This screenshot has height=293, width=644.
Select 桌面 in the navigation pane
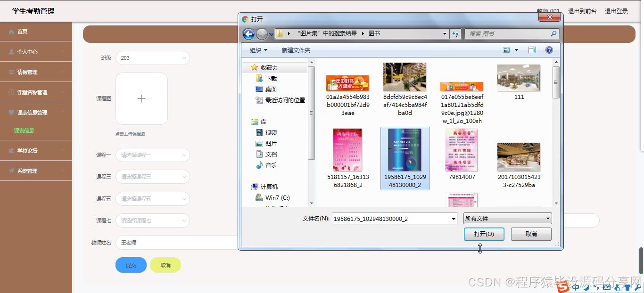click(266, 89)
